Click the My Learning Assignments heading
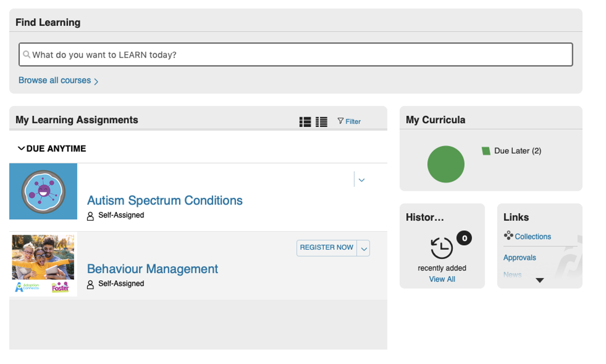 (77, 120)
